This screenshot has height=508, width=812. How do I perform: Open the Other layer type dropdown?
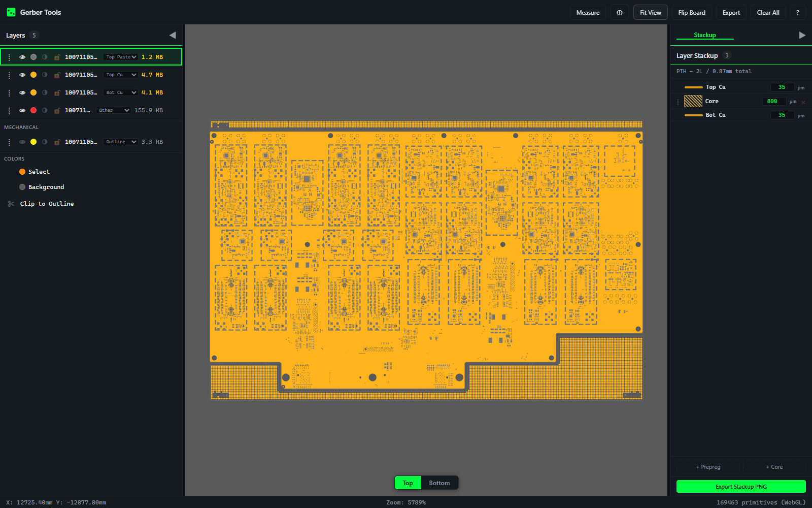(x=113, y=110)
